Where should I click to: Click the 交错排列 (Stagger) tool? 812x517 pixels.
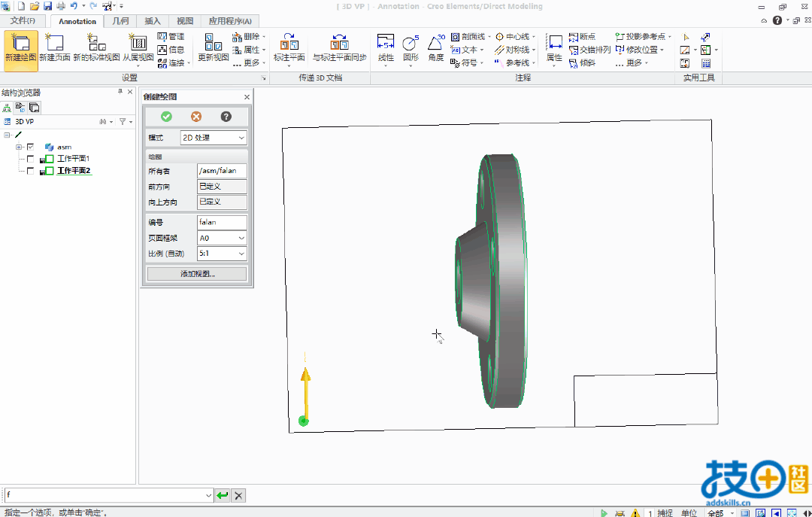pyautogui.click(x=589, y=50)
